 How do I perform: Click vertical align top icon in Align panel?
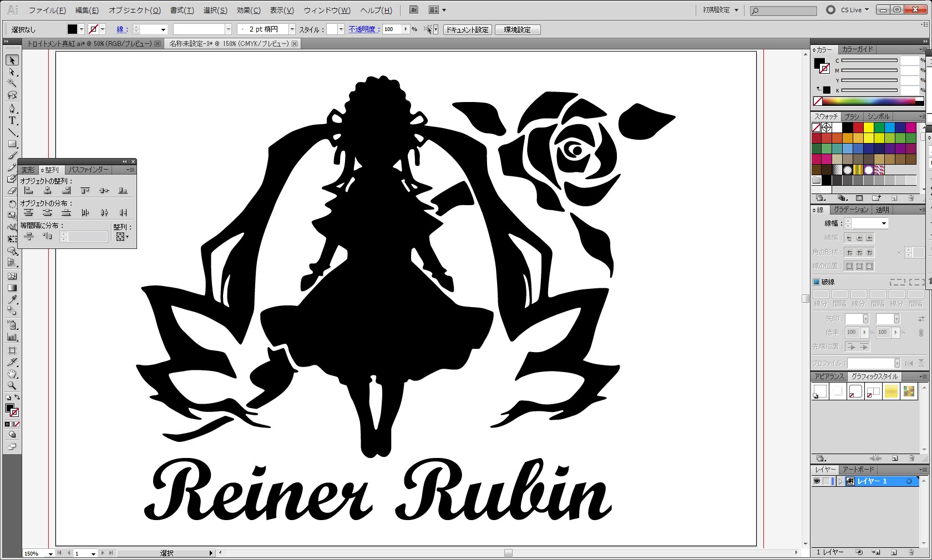pos(85,191)
